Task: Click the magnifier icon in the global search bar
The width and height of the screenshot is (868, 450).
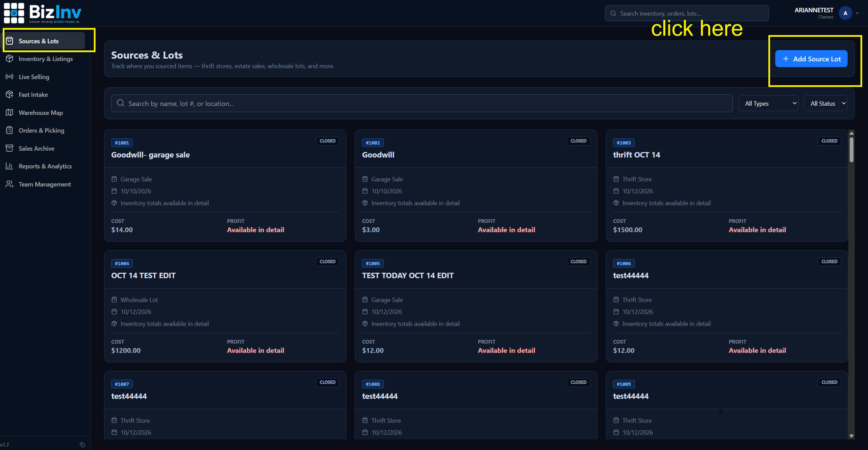Action: 613,13
